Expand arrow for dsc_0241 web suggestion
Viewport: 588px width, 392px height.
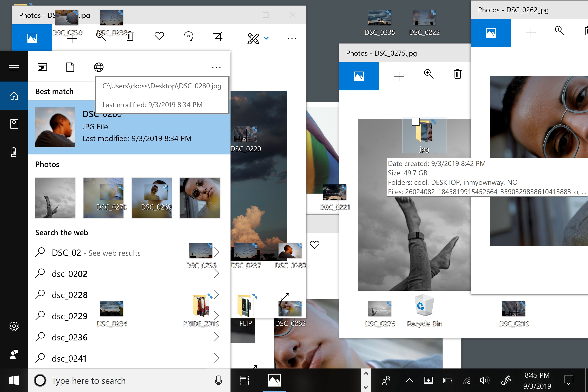click(216, 358)
